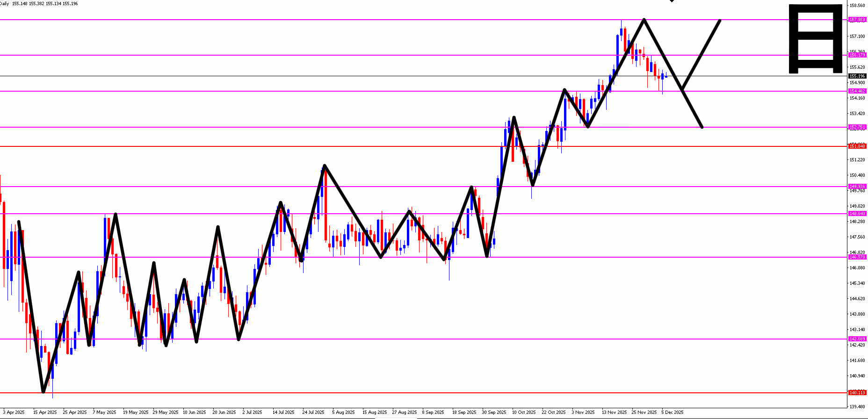
Task: Click the 157.100 price axis value
Action: pyautogui.click(x=857, y=36)
